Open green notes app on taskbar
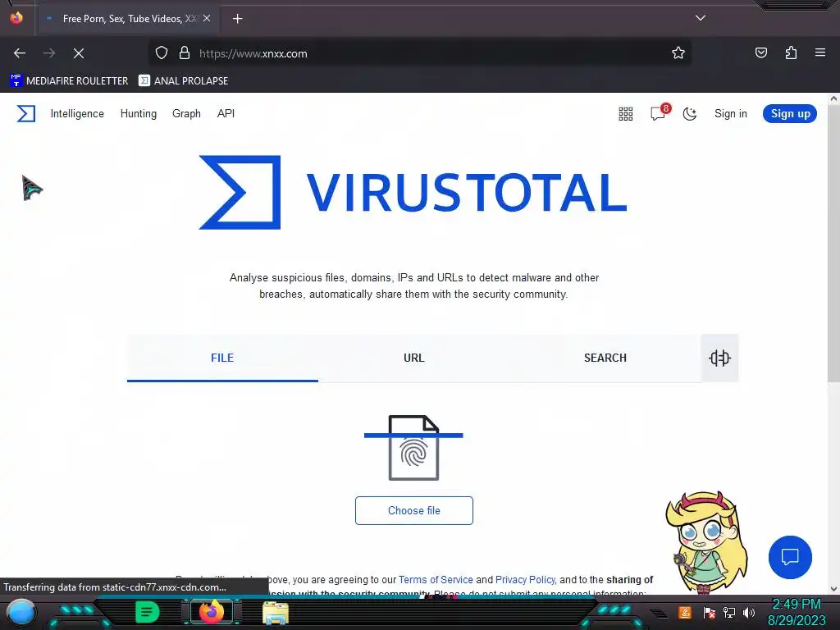Viewport: 840px width, 630px height. (147, 612)
